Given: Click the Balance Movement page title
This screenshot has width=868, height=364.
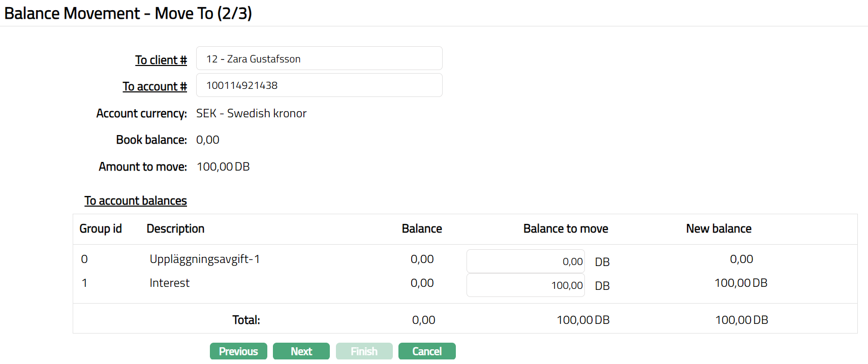Looking at the screenshot, I should (128, 13).
